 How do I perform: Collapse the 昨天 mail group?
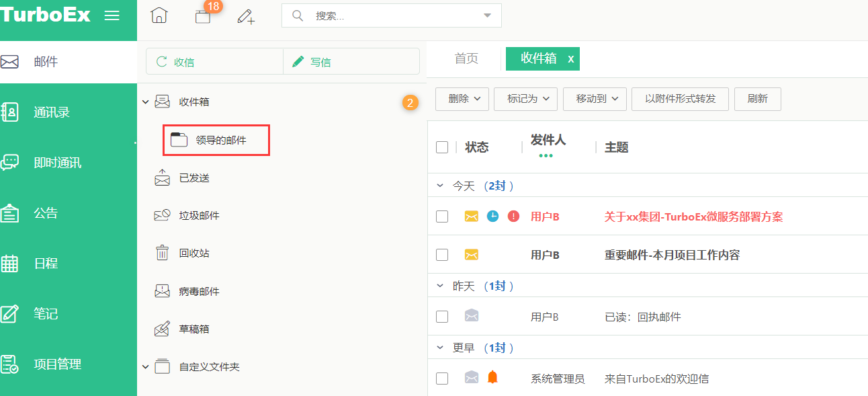440,286
